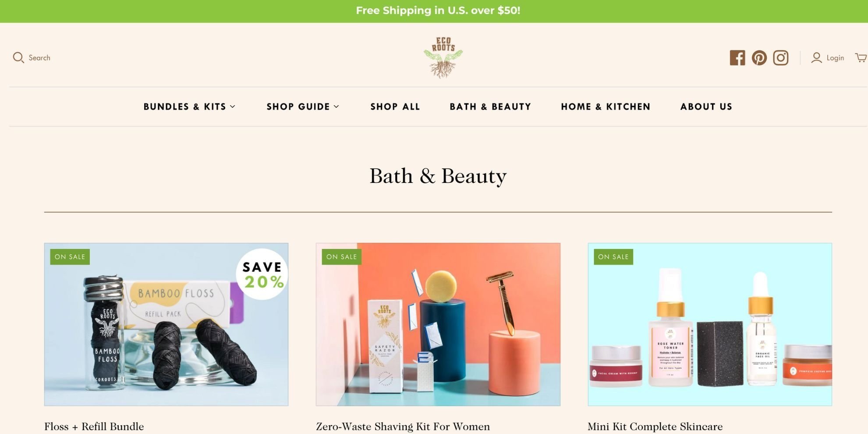The width and height of the screenshot is (868, 434).
Task: Open the Facebook page icon
Action: click(737, 58)
